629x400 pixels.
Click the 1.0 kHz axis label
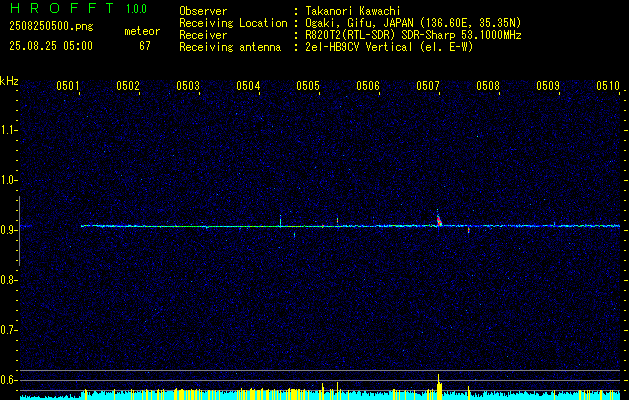pyautogui.click(x=8, y=180)
